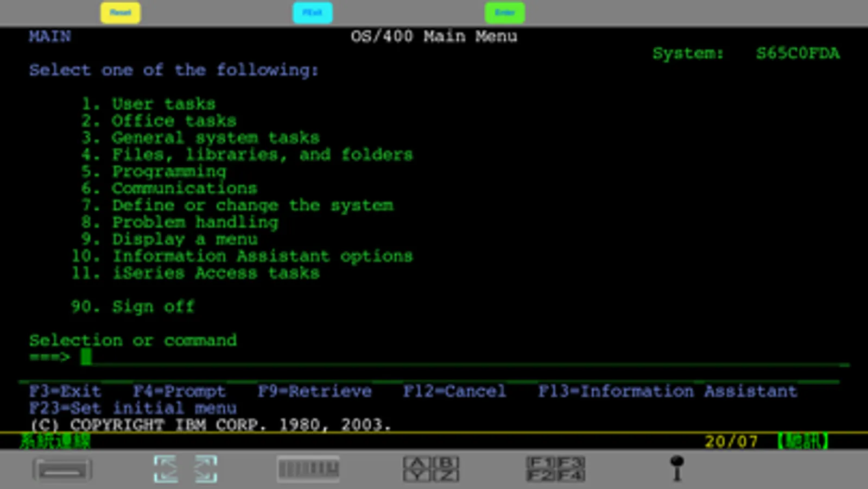The image size is (868, 489).
Task: Select option 7. Define or change the system
Action: 237,205
